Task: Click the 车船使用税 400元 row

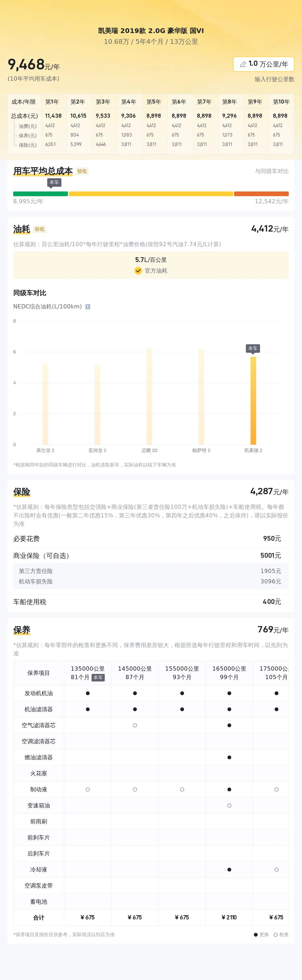Action: [x=151, y=602]
